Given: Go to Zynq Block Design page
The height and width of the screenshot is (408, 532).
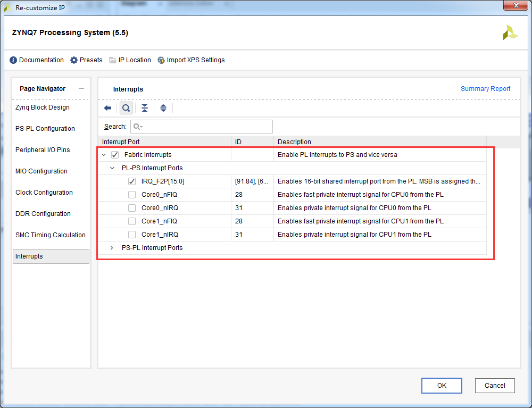Looking at the screenshot, I should 43,107.
